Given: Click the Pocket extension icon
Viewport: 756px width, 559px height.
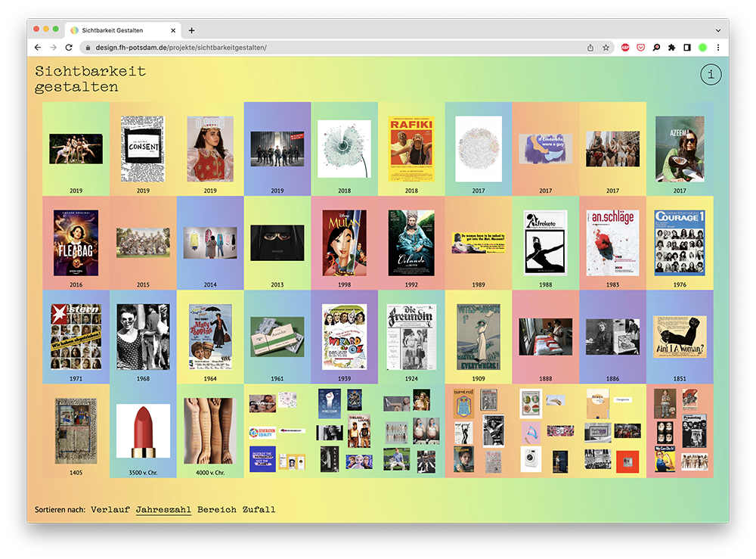Looking at the screenshot, I should (x=640, y=48).
